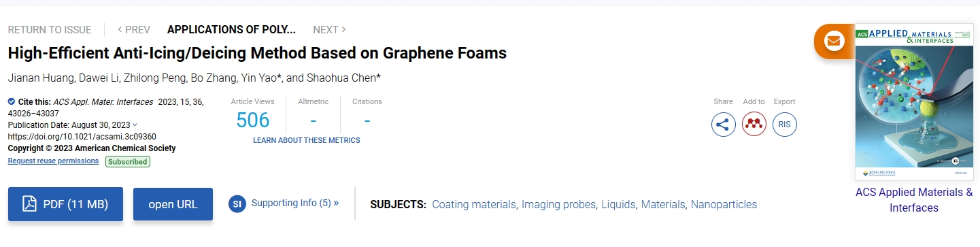Click the Cite this checkmark icon
Image resolution: width=980 pixels, height=247 pixels.
click(x=12, y=101)
